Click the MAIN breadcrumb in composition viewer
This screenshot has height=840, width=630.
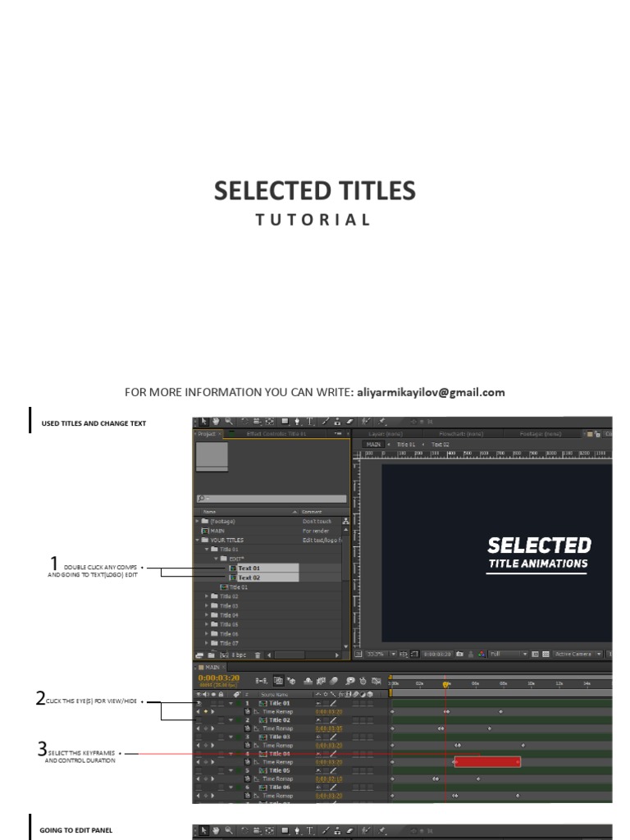[374, 444]
